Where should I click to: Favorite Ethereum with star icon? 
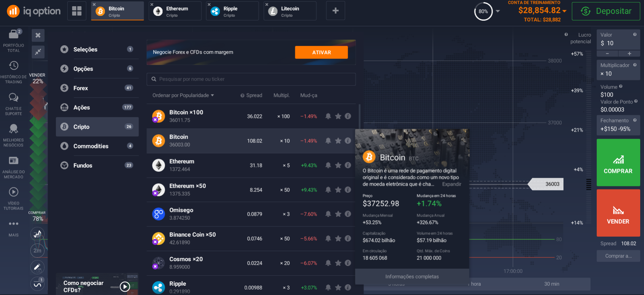coord(338,165)
